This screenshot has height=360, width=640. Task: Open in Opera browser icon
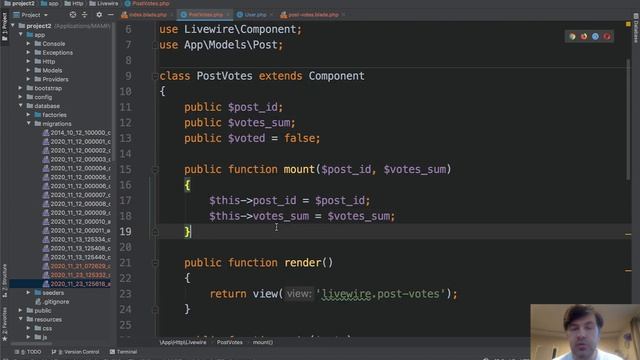pyautogui.click(x=607, y=37)
